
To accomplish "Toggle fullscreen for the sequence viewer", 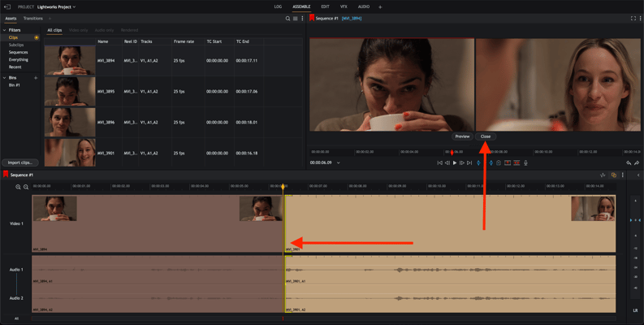I will 633,18.
